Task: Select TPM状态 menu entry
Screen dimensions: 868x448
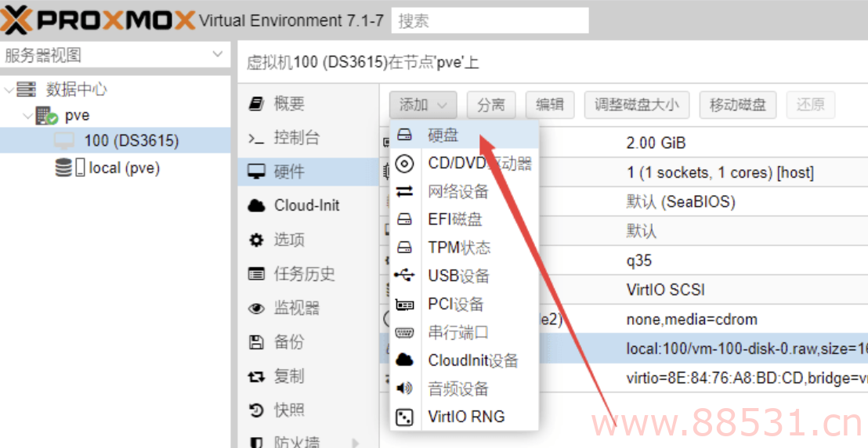Action: tap(465, 247)
